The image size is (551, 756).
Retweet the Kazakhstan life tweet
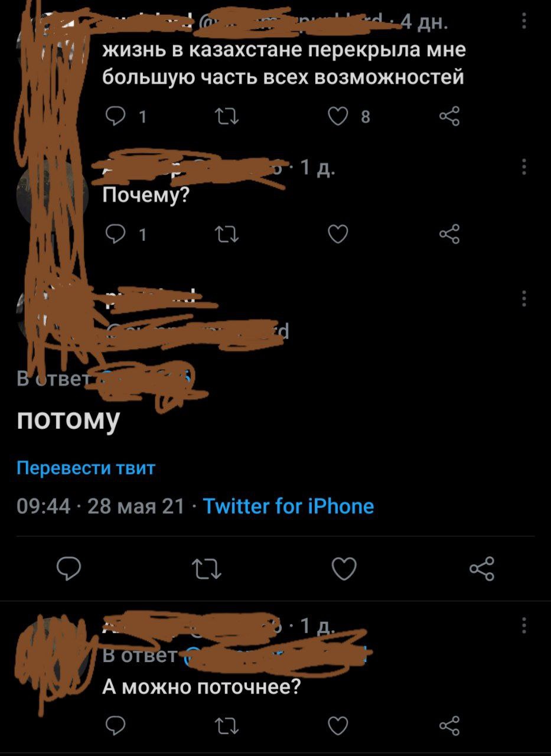pos(227,116)
